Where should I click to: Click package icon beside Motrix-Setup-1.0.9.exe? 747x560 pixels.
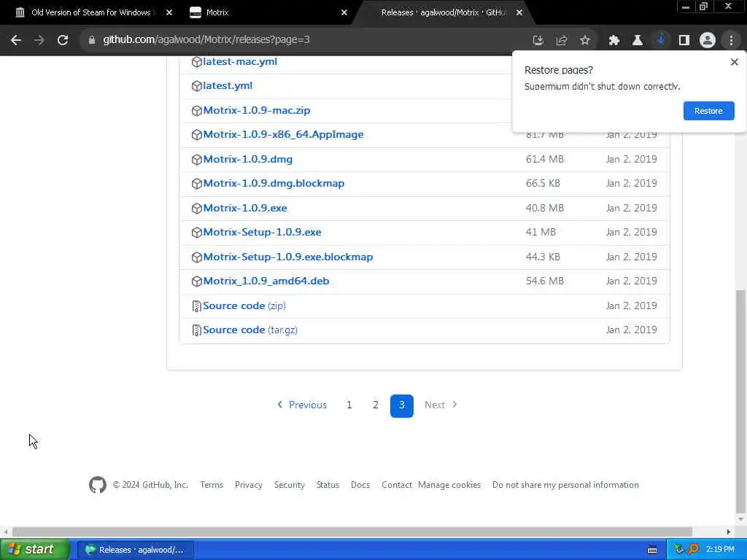point(196,233)
